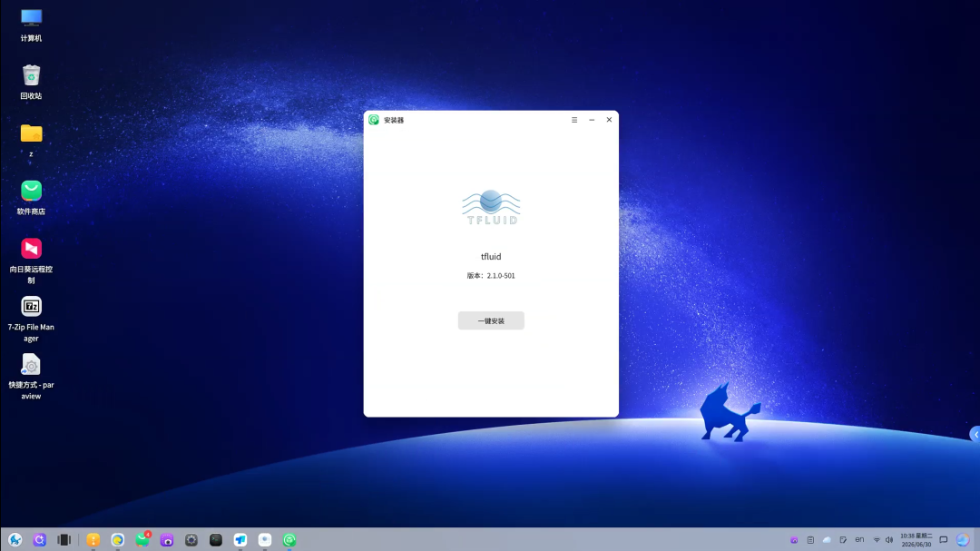Open the browser icon in the taskbar
The height and width of the screenshot is (551, 980).
[117, 540]
